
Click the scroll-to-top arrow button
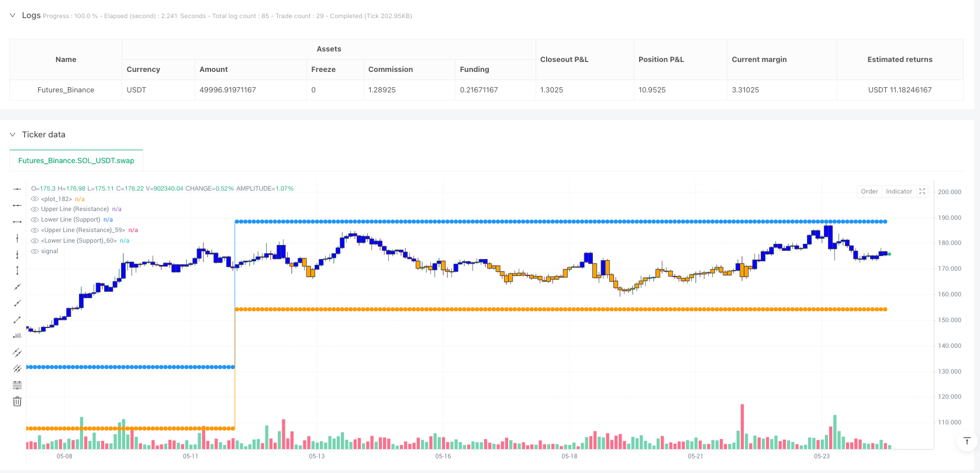tap(967, 441)
